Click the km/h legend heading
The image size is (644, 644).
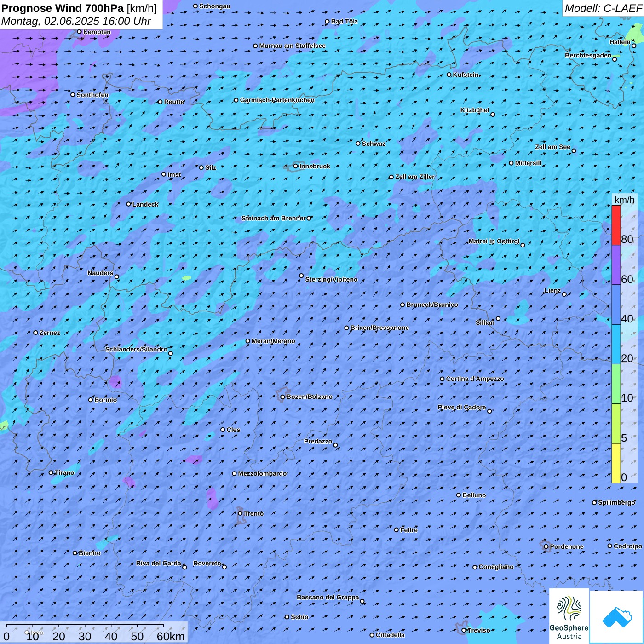pyautogui.click(x=625, y=200)
